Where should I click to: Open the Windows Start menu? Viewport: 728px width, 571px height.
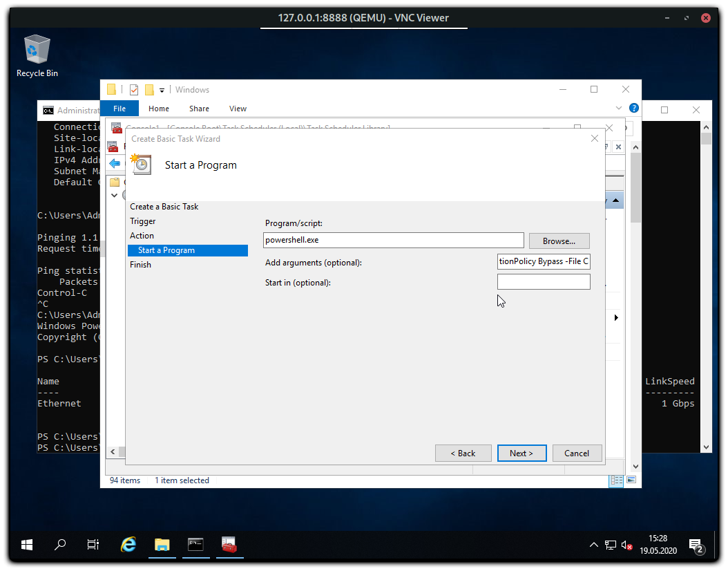(27, 545)
